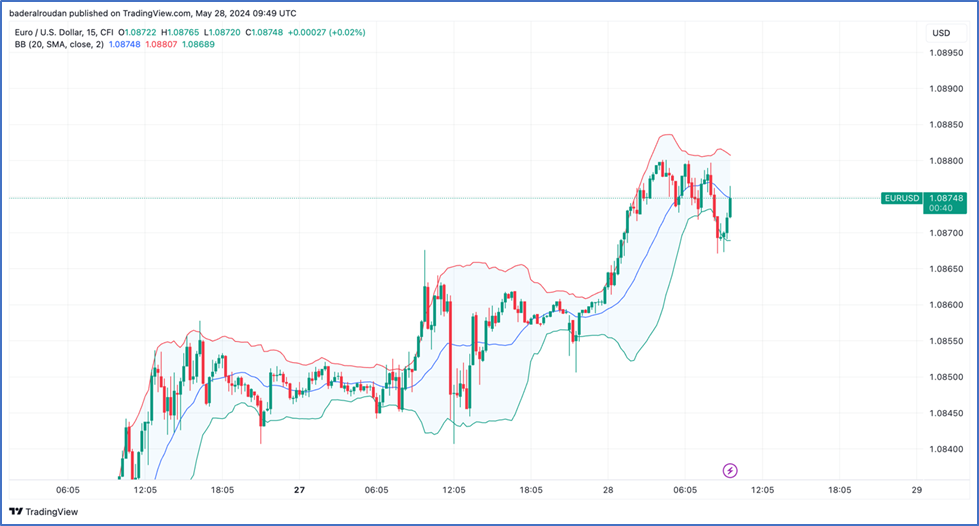Click the 1.08550 price axis label
This screenshot has width=979, height=526.
click(946, 341)
